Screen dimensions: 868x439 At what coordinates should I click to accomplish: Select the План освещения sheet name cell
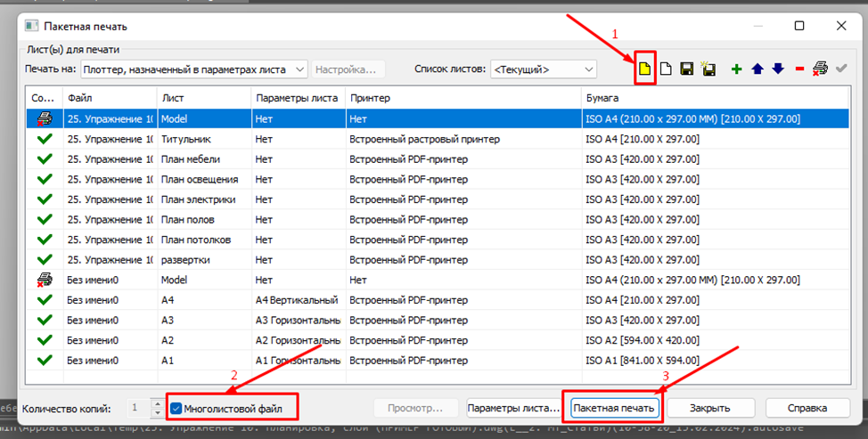(x=204, y=179)
